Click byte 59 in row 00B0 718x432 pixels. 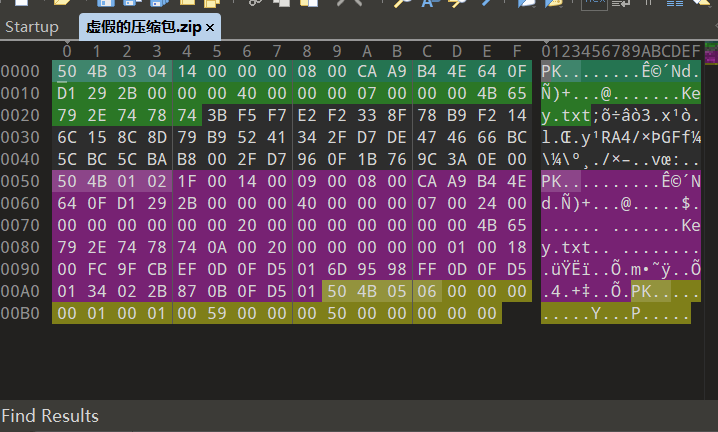[217, 313]
